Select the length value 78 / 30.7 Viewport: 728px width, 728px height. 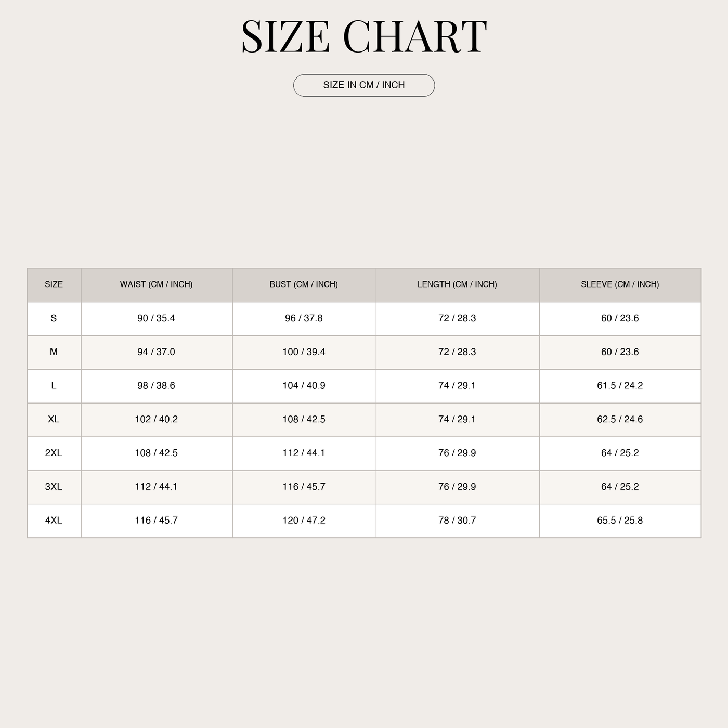pos(457,521)
